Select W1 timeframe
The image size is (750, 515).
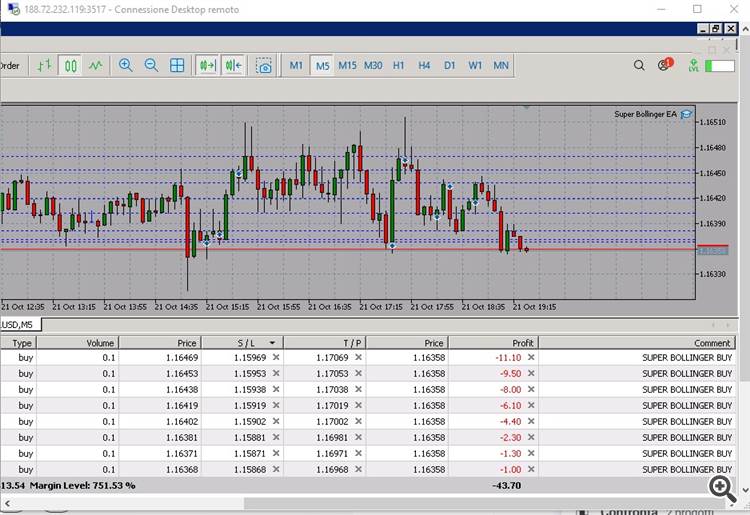475,66
